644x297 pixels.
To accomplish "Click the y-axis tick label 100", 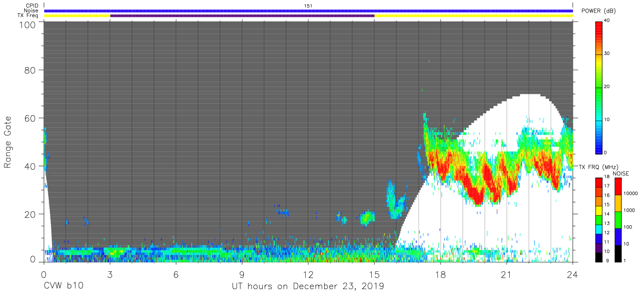I will pos(27,25).
